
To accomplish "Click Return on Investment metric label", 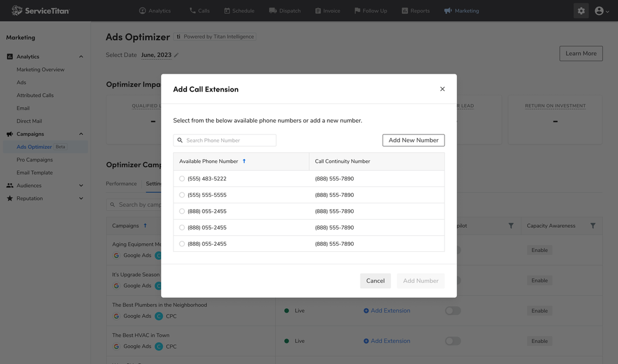I will pos(555,106).
